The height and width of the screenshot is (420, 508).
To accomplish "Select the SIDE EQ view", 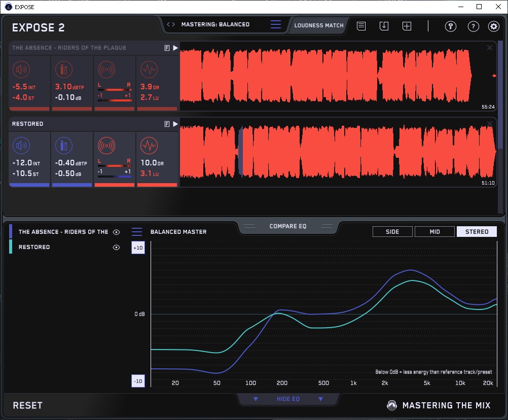I will (392, 232).
